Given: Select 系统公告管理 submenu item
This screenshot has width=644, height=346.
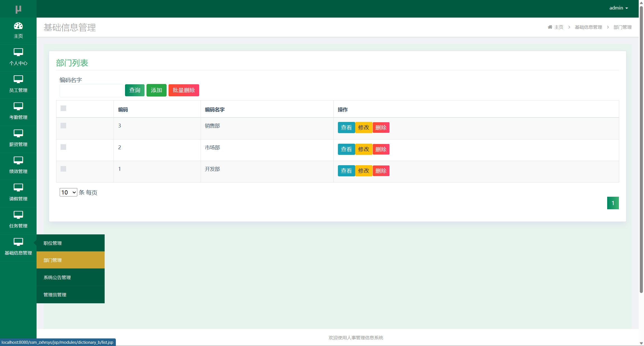Looking at the screenshot, I should 57,277.
